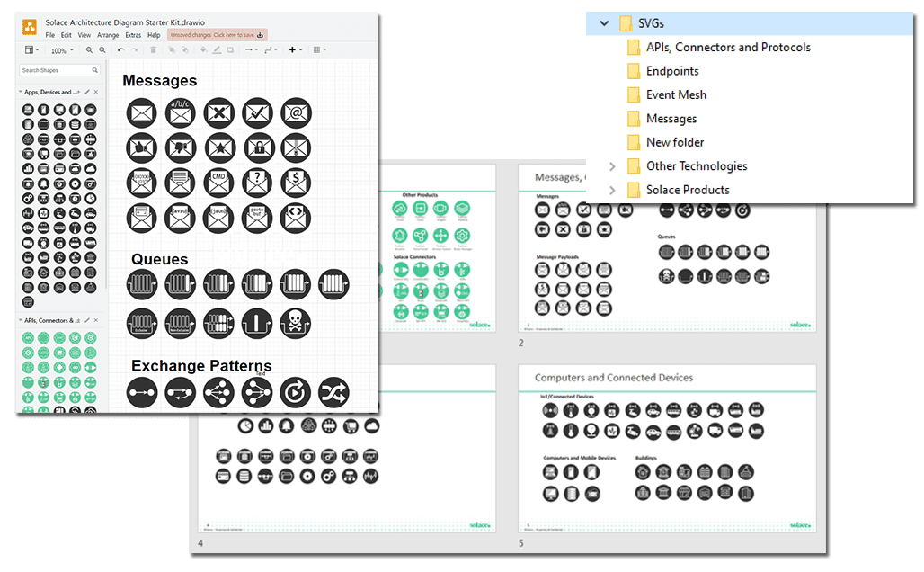Image resolution: width=924 pixels, height=572 pixels.
Task: Select the thumbs-up message shape
Action: click(142, 147)
